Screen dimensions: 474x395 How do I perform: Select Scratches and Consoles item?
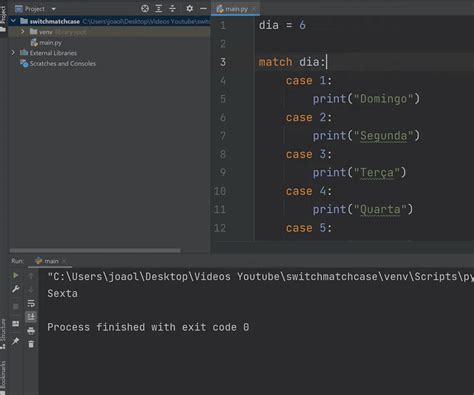click(62, 63)
